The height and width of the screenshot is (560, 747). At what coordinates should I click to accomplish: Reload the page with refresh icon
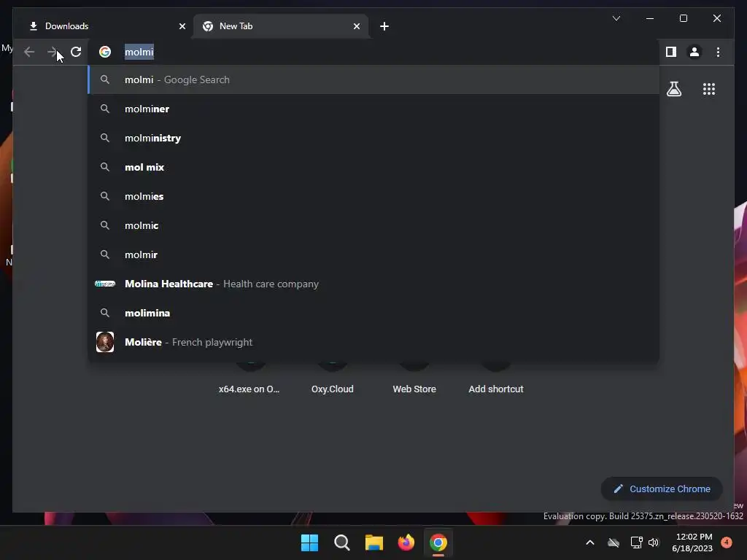click(x=76, y=52)
